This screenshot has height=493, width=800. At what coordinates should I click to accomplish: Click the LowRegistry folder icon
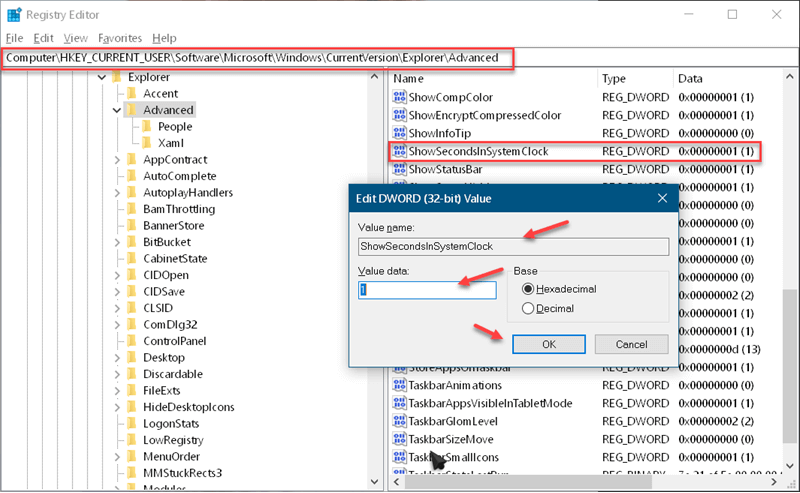132,440
